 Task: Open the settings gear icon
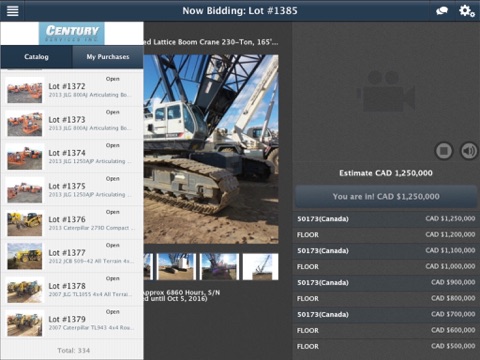point(466,11)
